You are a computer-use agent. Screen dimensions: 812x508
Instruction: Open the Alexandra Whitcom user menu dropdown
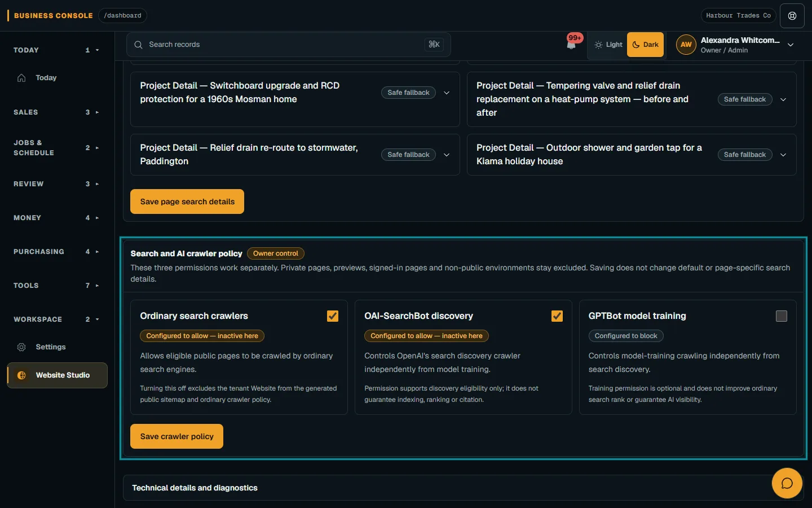791,45
